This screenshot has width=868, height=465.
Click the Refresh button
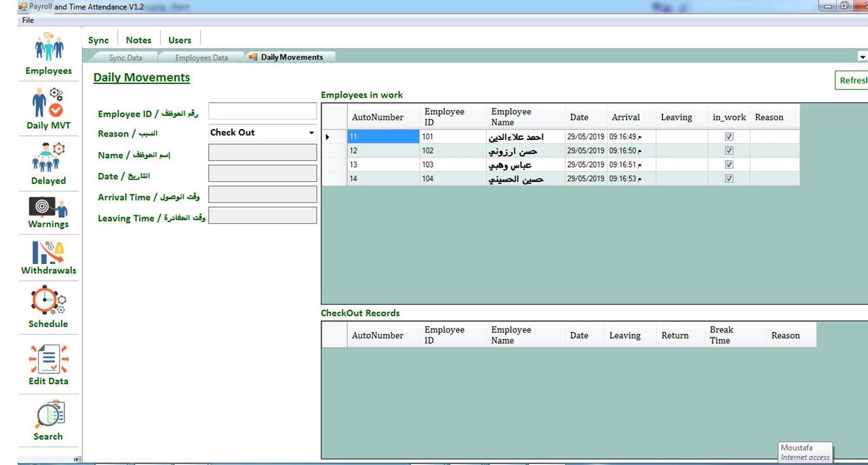pyautogui.click(x=852, y=80)
